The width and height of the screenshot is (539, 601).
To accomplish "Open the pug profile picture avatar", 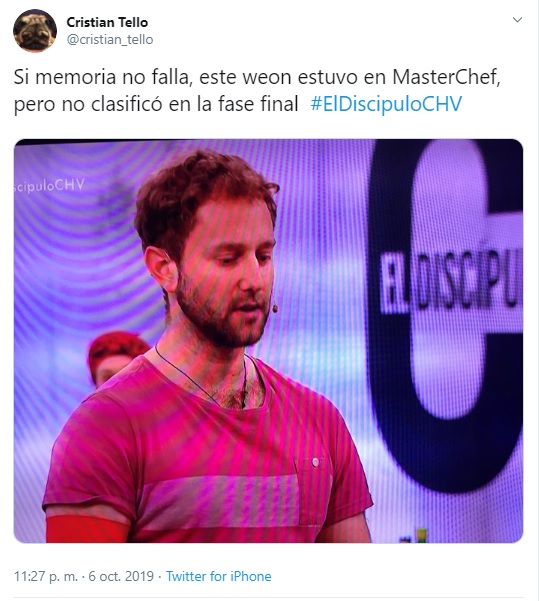I will [x=35, y=31].
